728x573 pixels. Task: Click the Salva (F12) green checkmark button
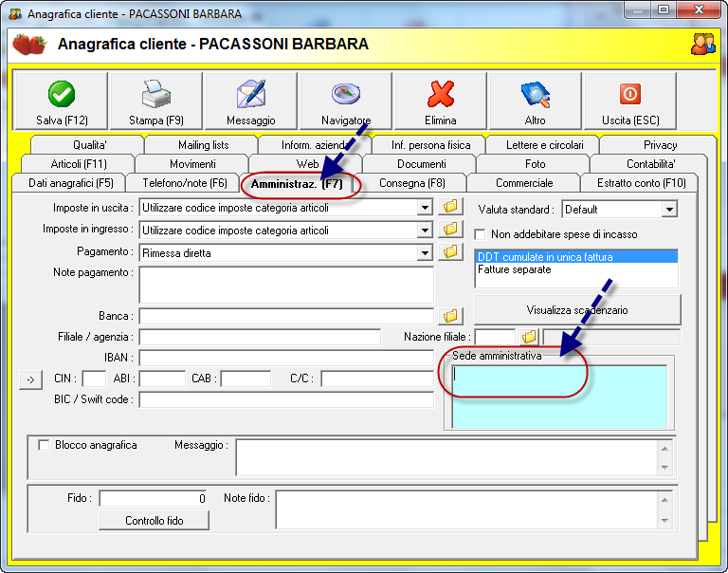[62, 101]
